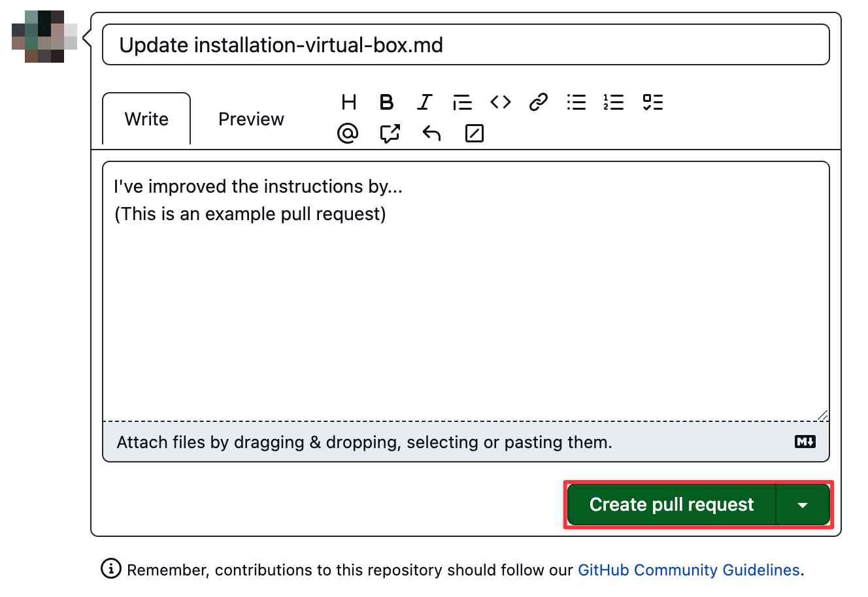Open slash commands menu icon
Image resolution: width=868 pixels, height=597 pixels.
pos(474,134)
